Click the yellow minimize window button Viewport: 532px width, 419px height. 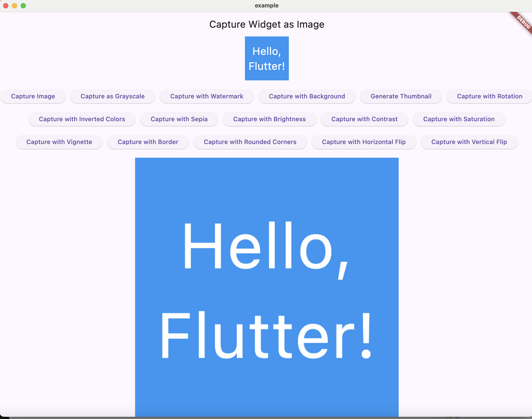pos(14,6)
